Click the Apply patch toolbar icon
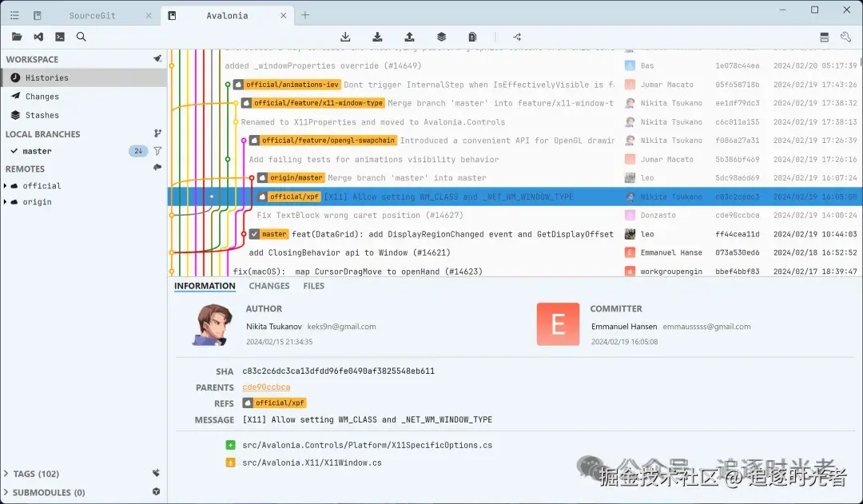The image size is (863, 504). tap(472, 37)
